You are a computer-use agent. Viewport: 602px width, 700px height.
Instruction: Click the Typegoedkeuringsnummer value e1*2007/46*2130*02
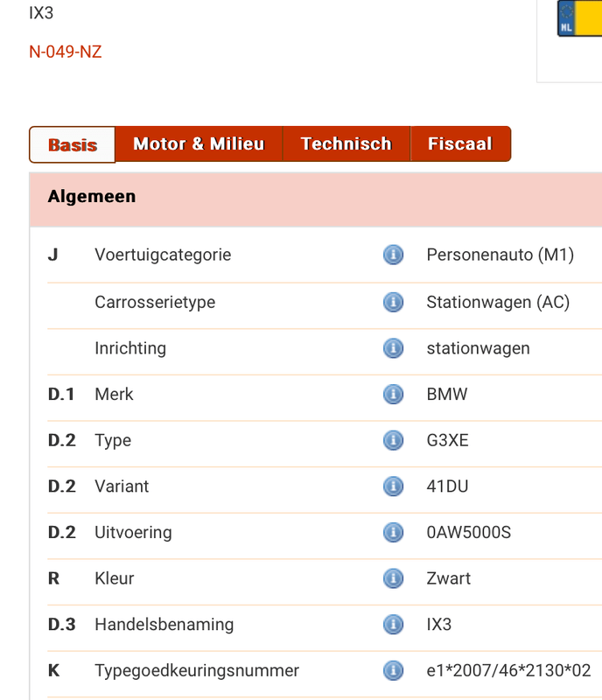click(508, 671)
